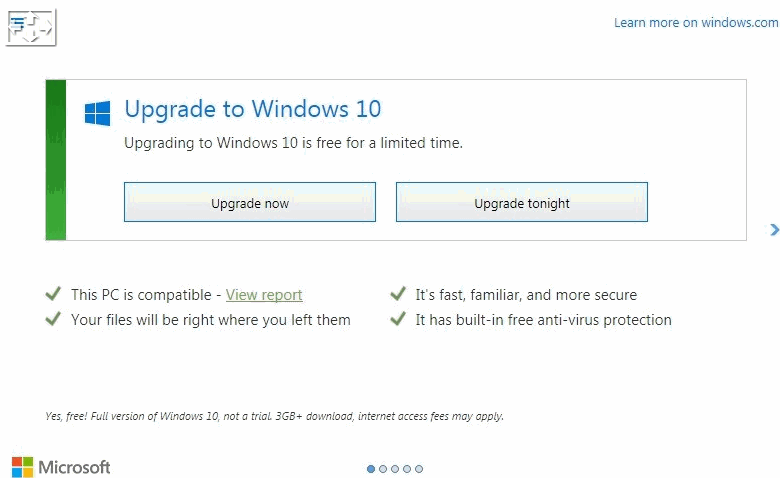Click the Microsoft four-color logo

coord(22,467)
